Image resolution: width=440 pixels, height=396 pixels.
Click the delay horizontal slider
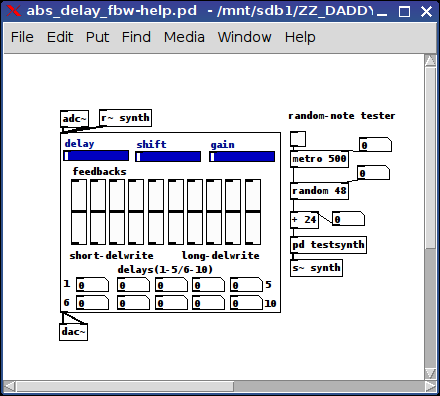point(96,156)
